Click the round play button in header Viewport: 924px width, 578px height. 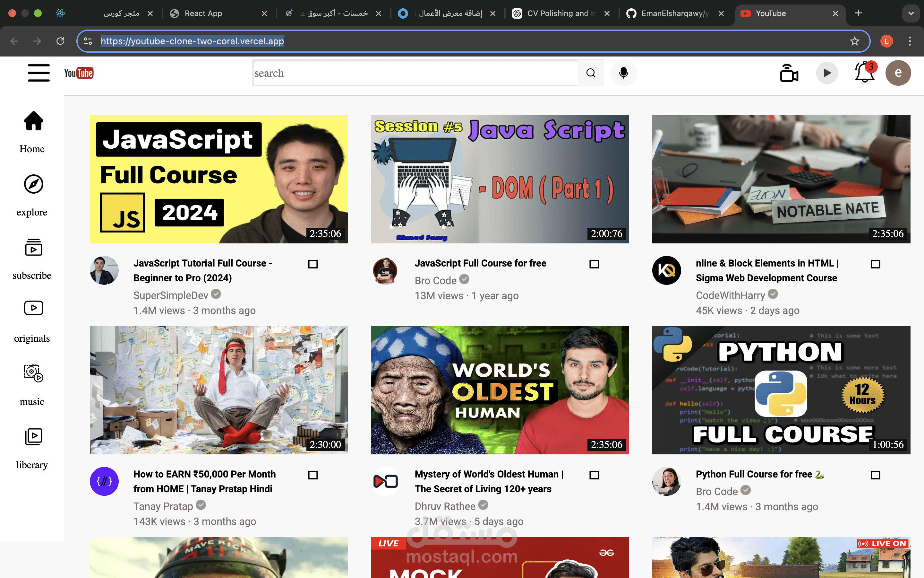[827, 73]
